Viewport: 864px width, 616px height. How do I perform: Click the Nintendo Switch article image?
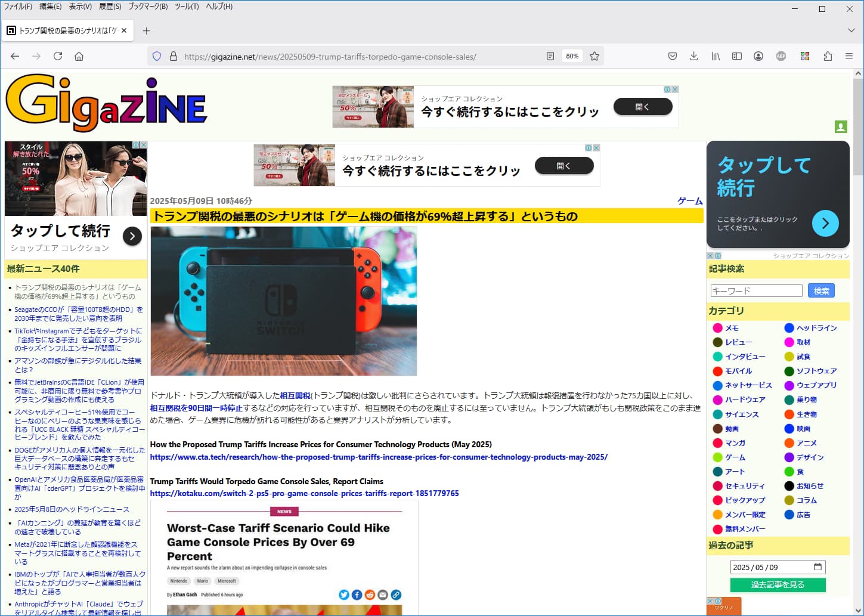pos(284,301)
